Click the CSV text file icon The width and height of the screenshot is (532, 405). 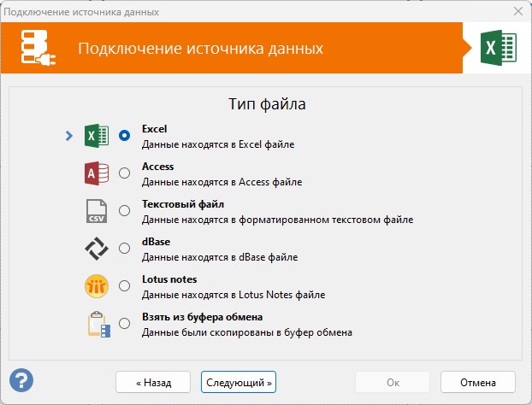[x=97, y=211]
